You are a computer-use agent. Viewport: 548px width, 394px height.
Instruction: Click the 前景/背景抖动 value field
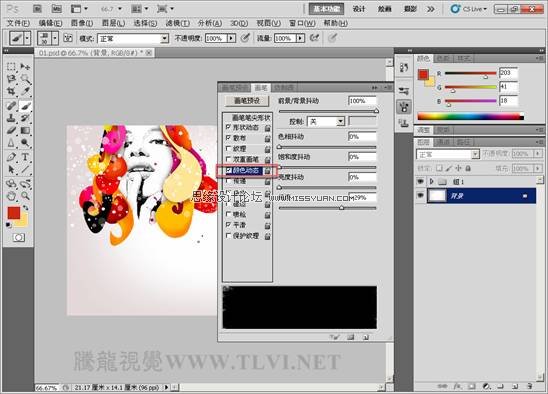pyautogui.click(x=362, y=101)
